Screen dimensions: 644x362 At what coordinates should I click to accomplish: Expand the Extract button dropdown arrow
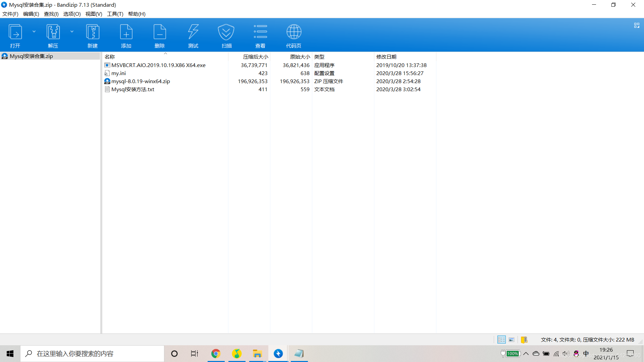pos(72,32)
